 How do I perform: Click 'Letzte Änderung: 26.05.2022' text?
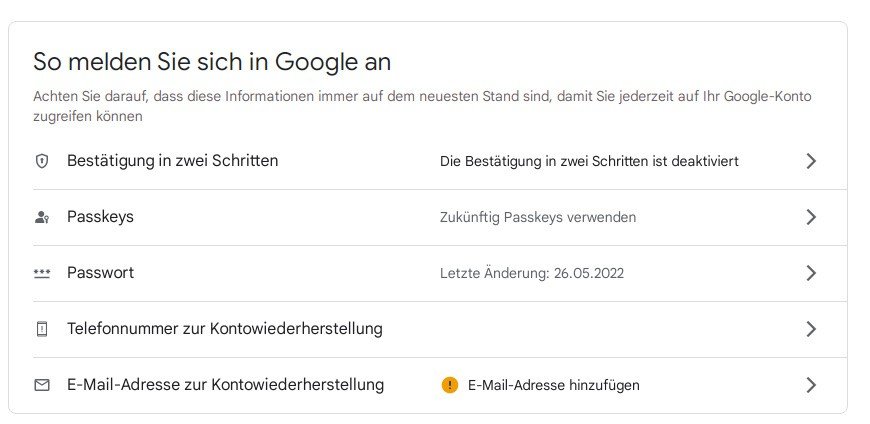point(532,273)
